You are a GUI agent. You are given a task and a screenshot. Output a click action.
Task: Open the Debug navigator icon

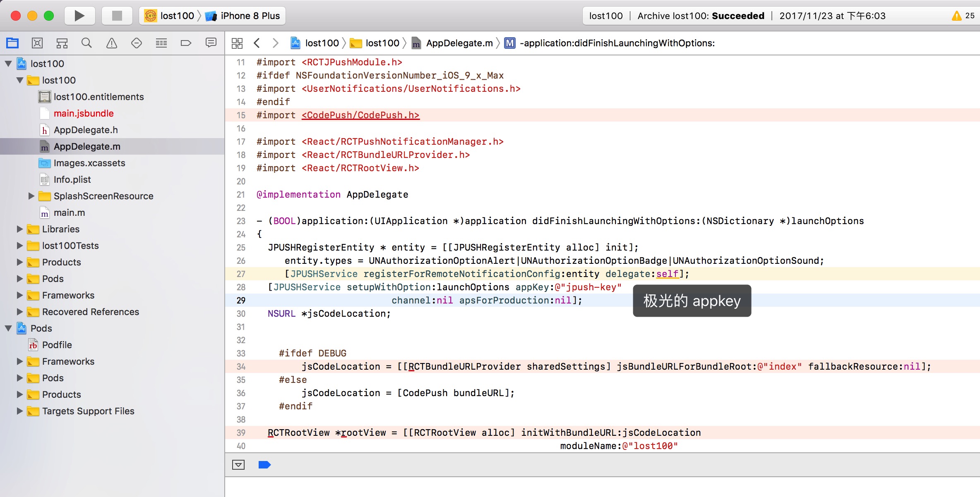(x=161, y=43)
